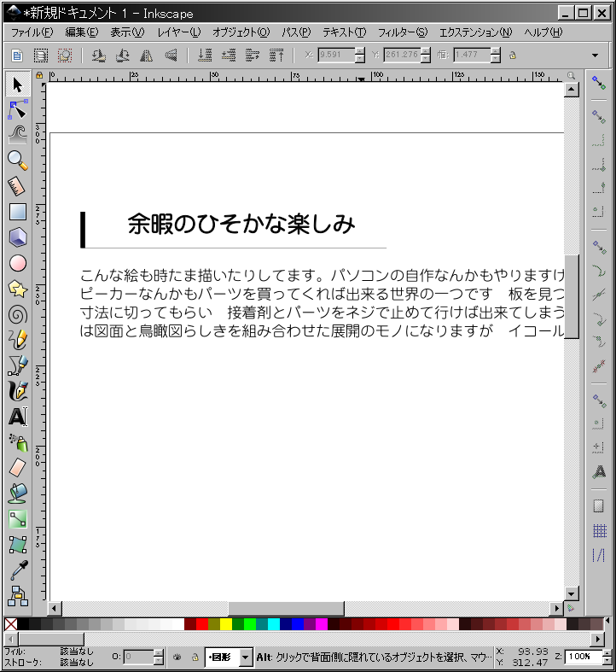This screenshot has height=672, width=616.
Task: Open the 編集(E) menu
Action: 81,32
